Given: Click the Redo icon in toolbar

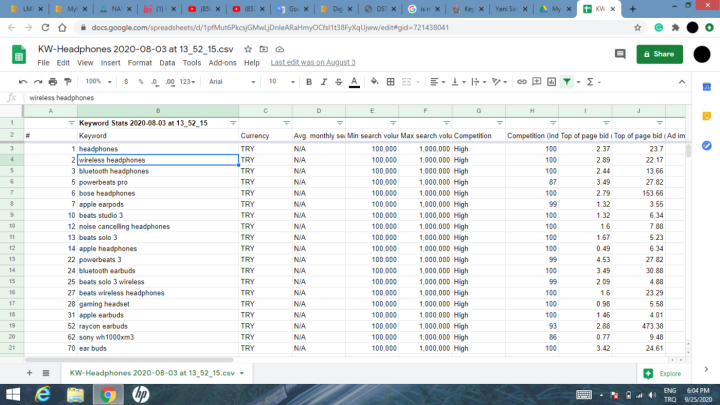Looking at the screenshot, I should [38, 82].
